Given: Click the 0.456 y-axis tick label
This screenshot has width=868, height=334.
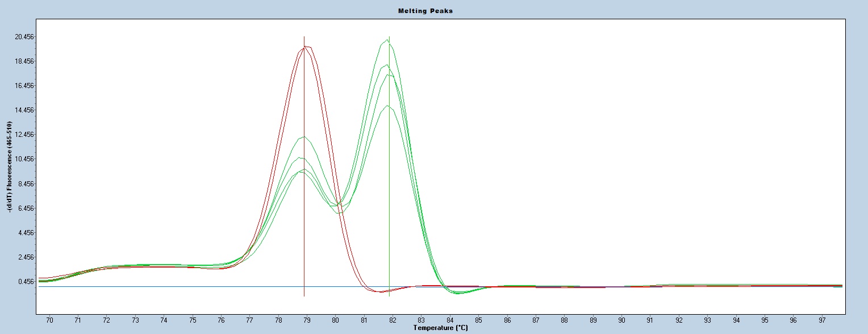Looking at the screenshot, I should (26, 281).
